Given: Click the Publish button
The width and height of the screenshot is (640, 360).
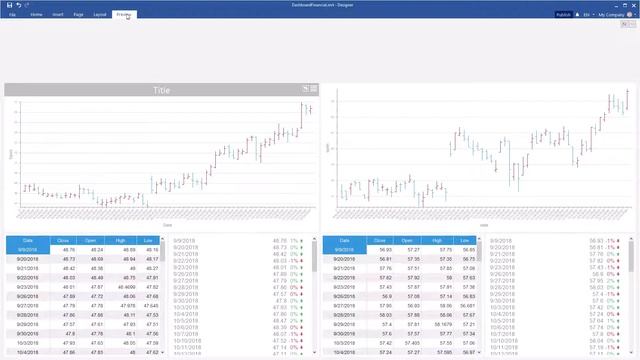Looking at the screenshot, I should pos(563,14).
